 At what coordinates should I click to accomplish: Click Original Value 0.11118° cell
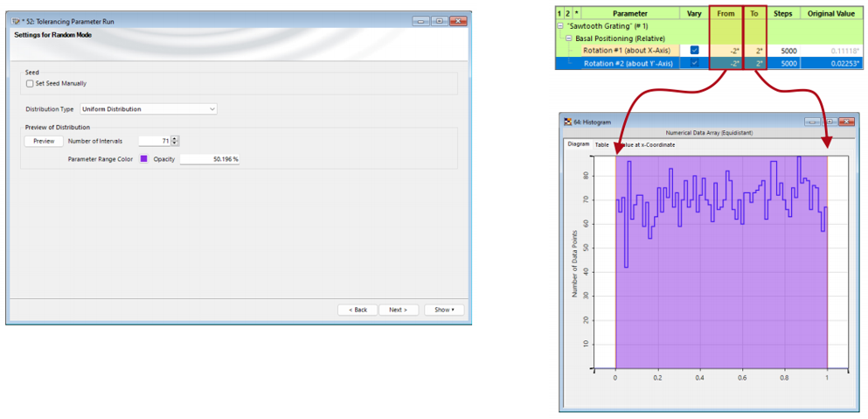click(x=831, y=51)
